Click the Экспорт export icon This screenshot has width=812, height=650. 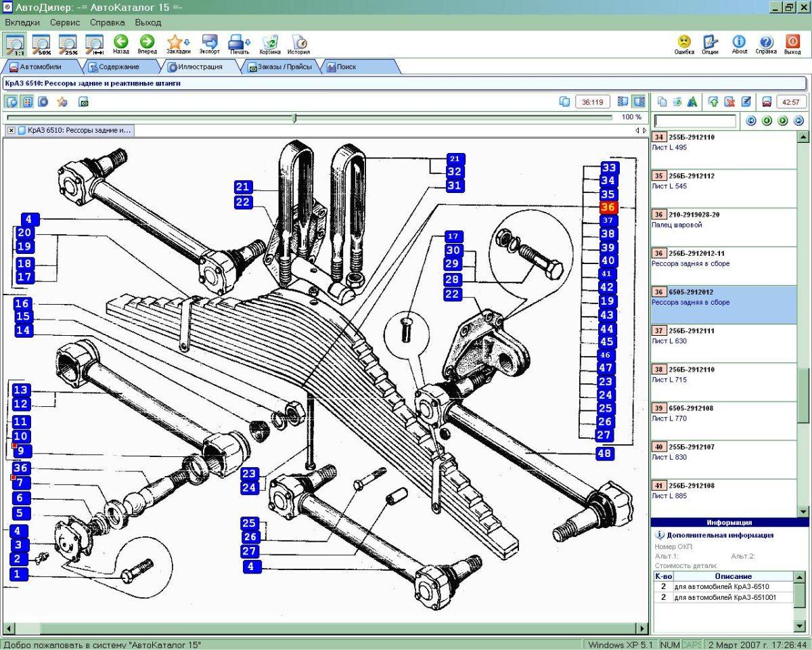[x=210, y=44]
